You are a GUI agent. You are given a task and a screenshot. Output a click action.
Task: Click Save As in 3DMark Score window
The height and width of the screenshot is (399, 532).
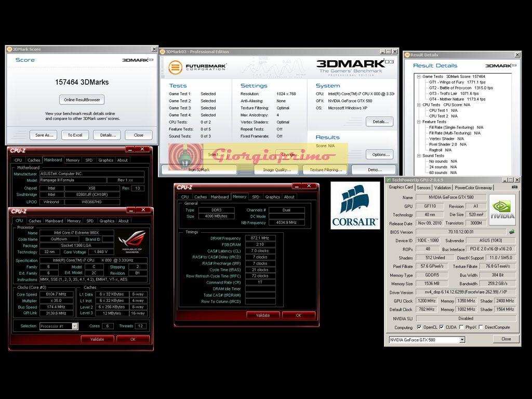44,135
